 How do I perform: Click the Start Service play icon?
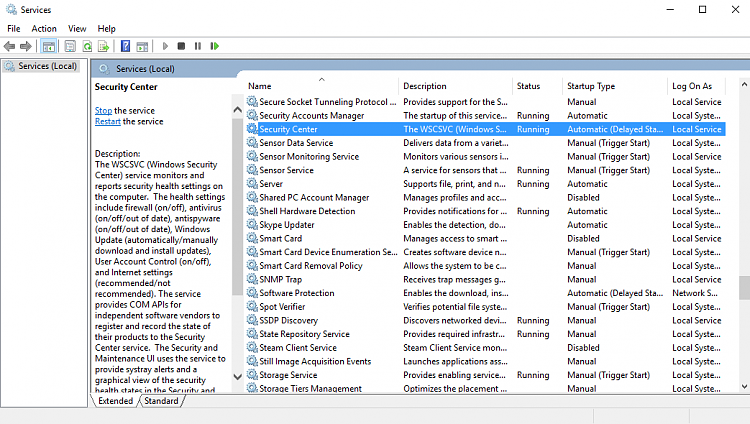tap(165, 46)
